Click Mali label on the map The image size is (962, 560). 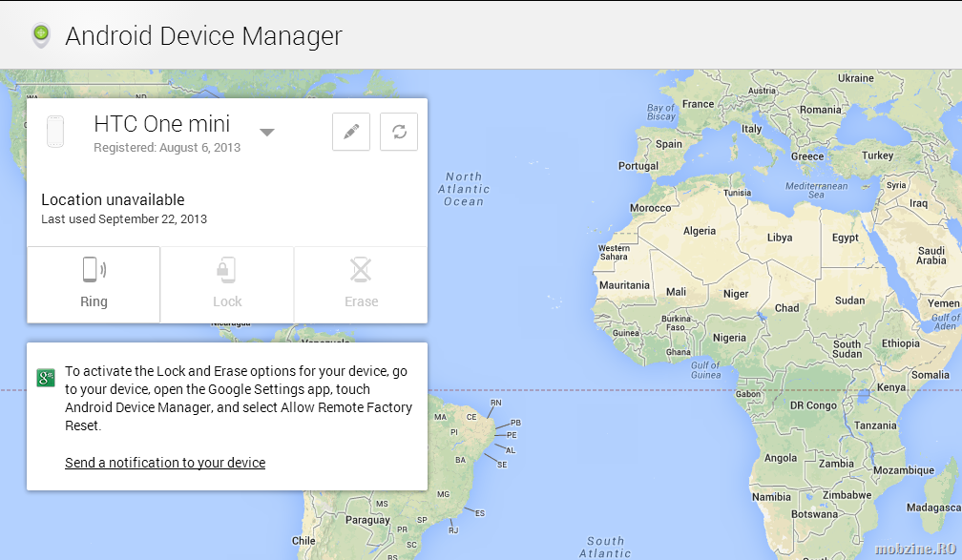[x=676, y=292]
